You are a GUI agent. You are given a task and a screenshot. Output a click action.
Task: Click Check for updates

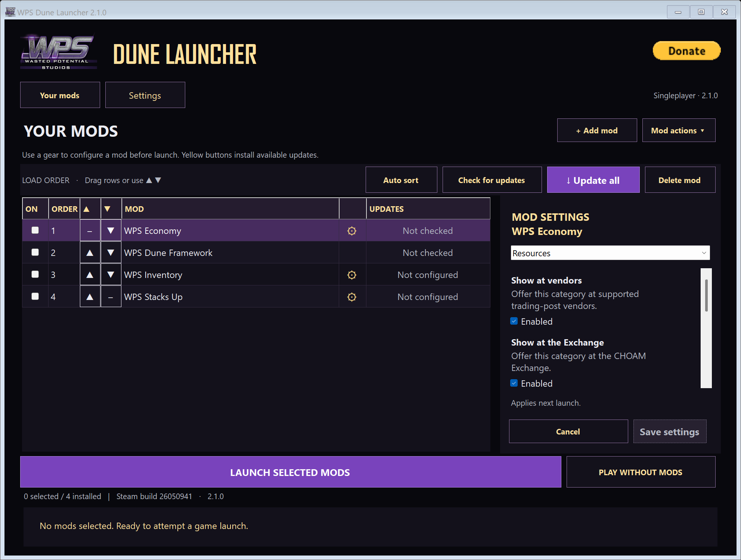coord(492,180)
